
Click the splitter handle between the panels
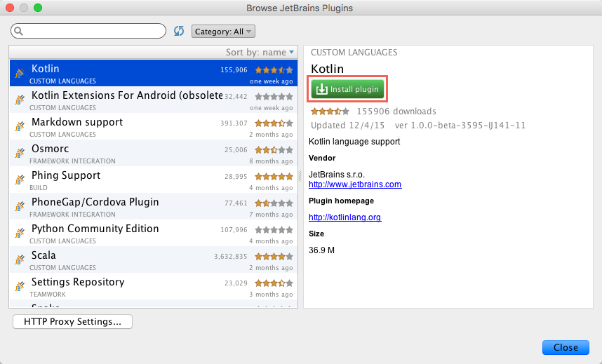pyautogui.click(x=300, y=176)
